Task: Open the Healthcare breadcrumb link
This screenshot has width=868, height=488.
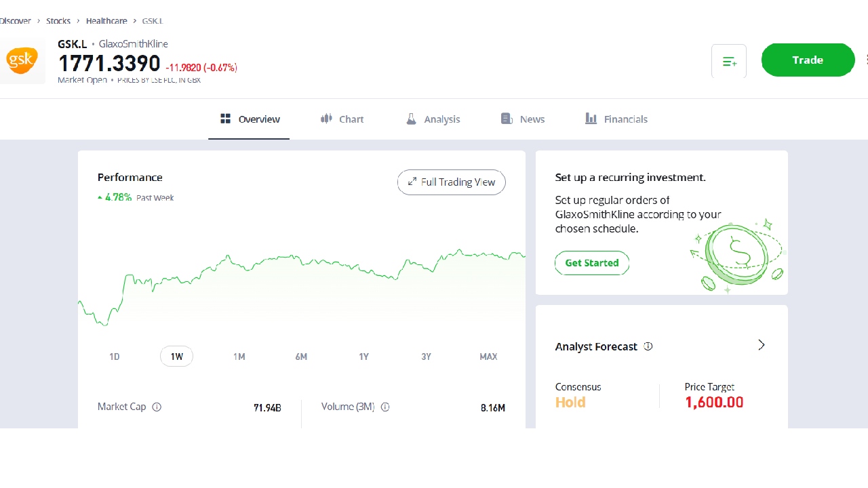Action: (106, 21)
